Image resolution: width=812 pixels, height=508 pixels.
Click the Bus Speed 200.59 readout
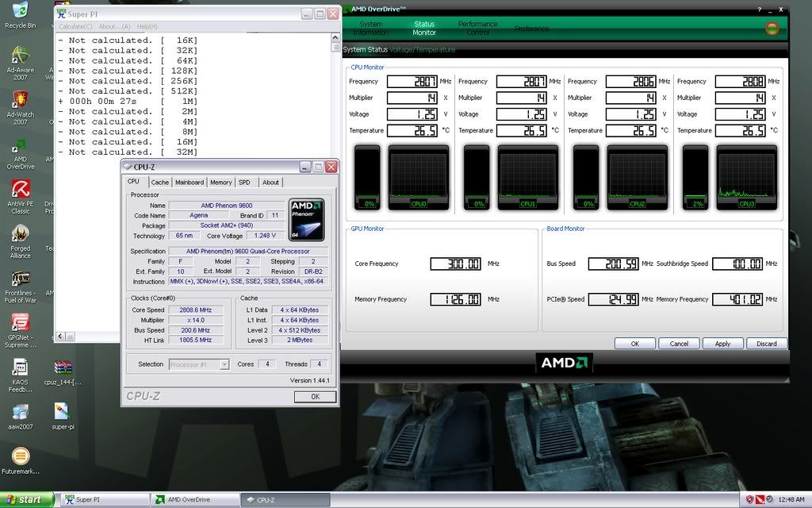(x=614, y=264)
